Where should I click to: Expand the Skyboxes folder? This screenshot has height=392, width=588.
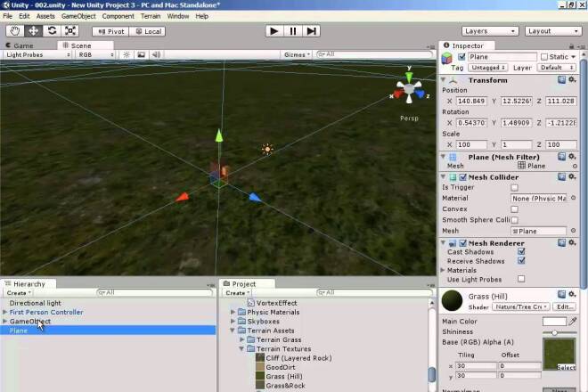[233, 322]
